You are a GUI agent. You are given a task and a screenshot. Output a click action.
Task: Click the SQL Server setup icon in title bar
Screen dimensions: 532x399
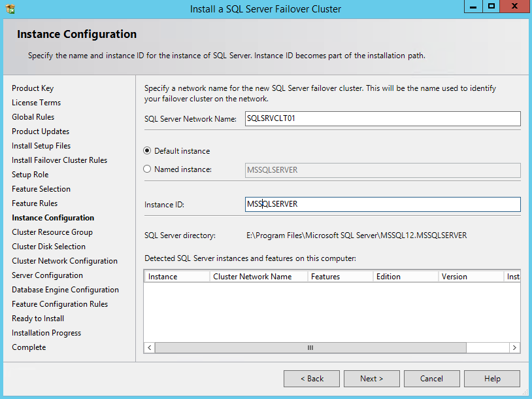[x=10, y=9]
